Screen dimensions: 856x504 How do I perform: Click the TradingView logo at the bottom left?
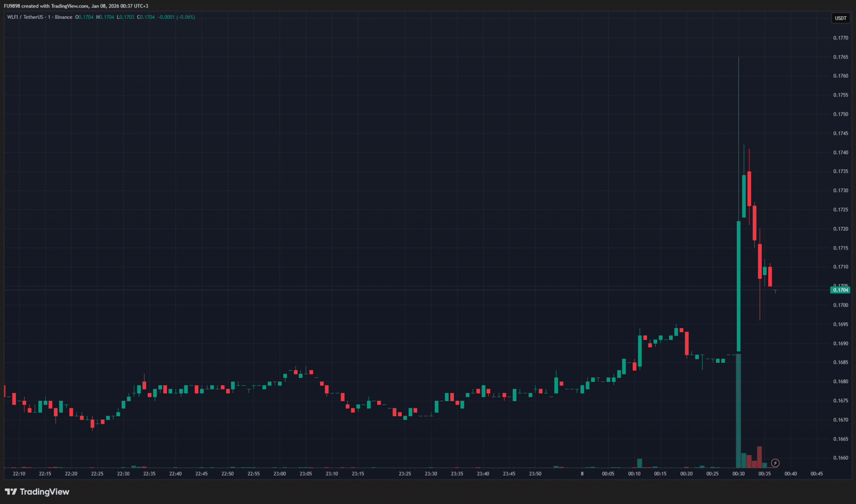[37, 491]
